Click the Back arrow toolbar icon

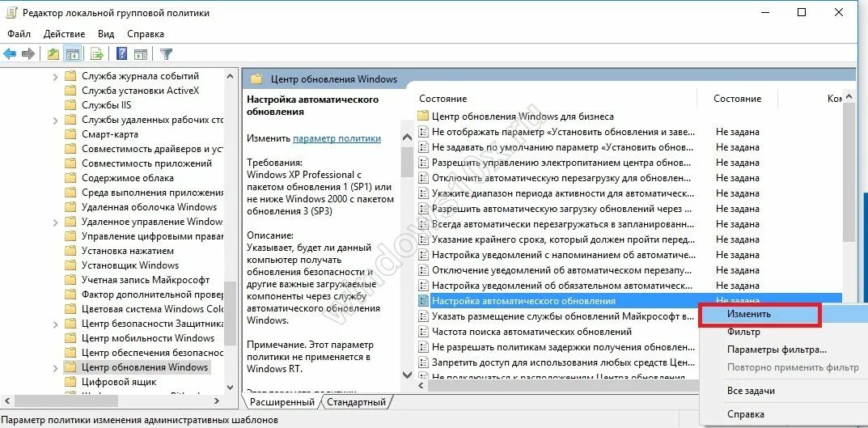(10, 53)
